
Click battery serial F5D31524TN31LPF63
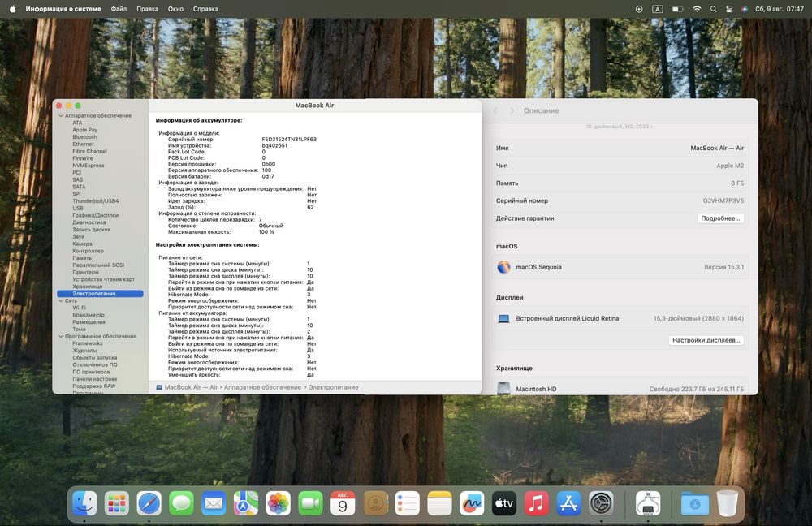(289, 140)
